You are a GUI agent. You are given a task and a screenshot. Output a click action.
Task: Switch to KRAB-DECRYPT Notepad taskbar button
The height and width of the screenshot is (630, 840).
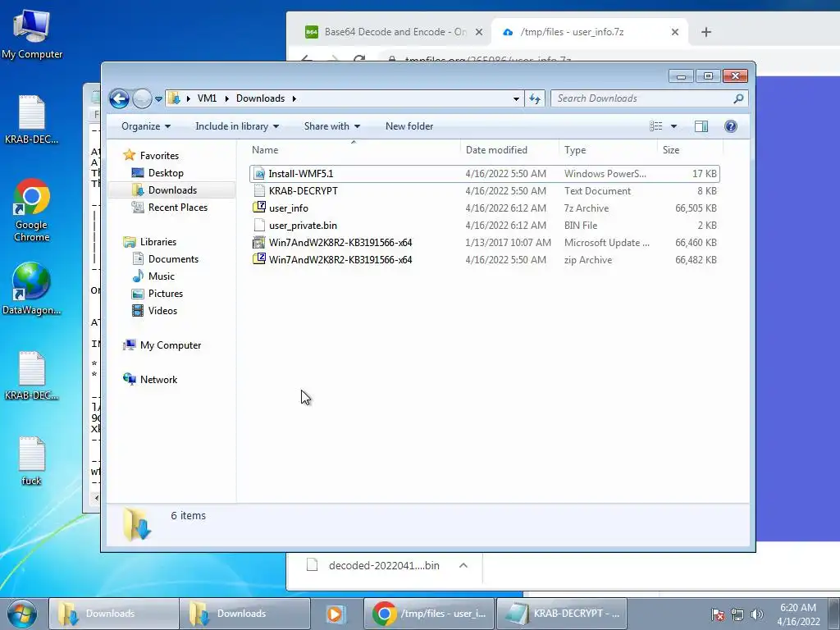tap(561, 614)
